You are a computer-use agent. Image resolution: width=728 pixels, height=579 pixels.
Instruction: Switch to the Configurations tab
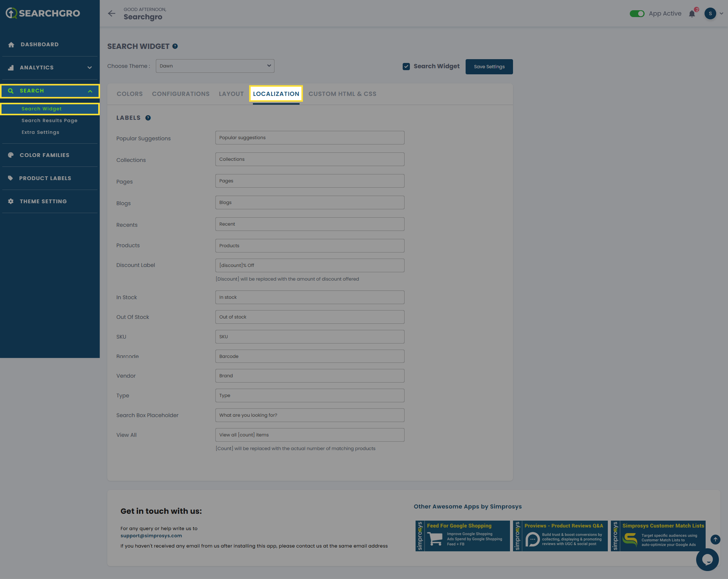(180, 94)
